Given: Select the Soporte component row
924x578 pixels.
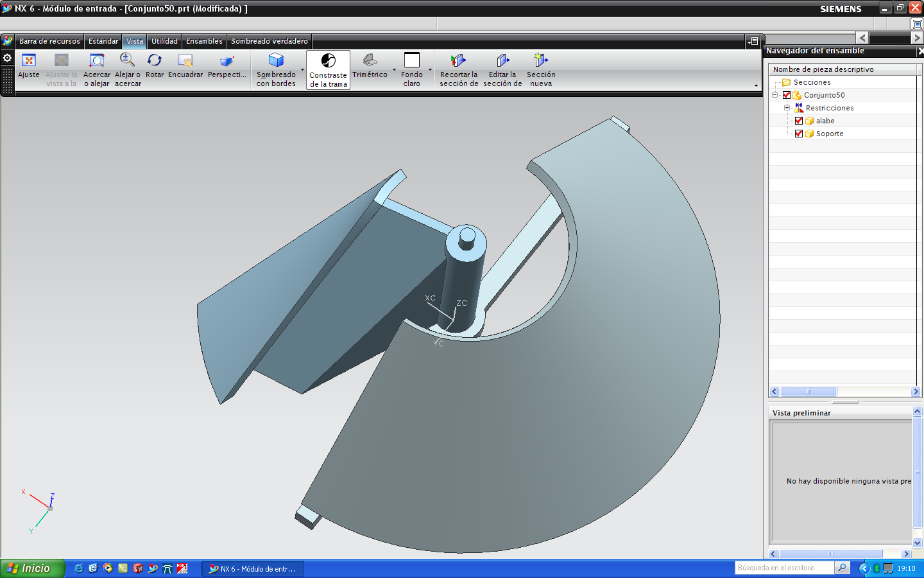Looking at the screenshot, I should (830, 134).
